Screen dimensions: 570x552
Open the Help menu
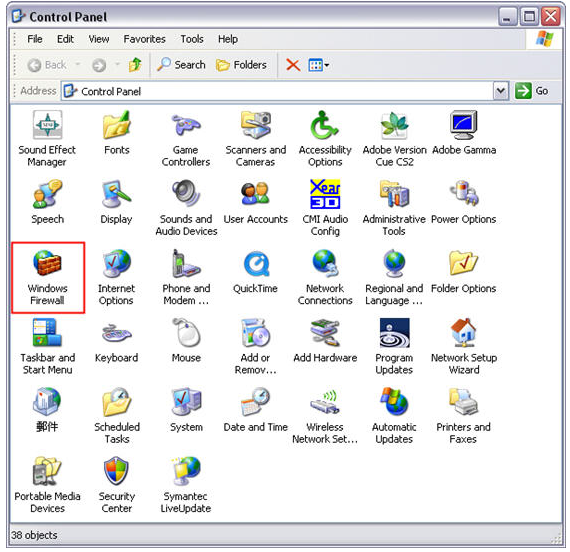(228, 39)
